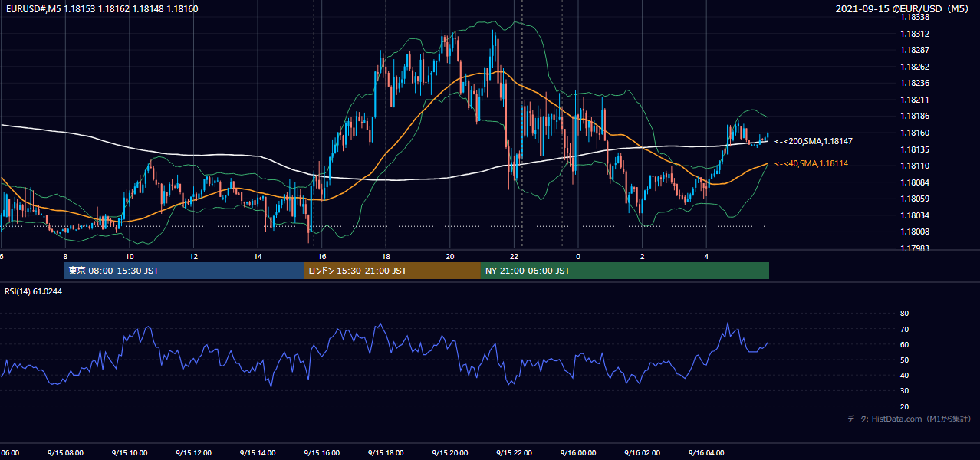Click the 9/15 10:00 date label
The image size is (980, 460).
pyautogui.click(x=129, y=453)
